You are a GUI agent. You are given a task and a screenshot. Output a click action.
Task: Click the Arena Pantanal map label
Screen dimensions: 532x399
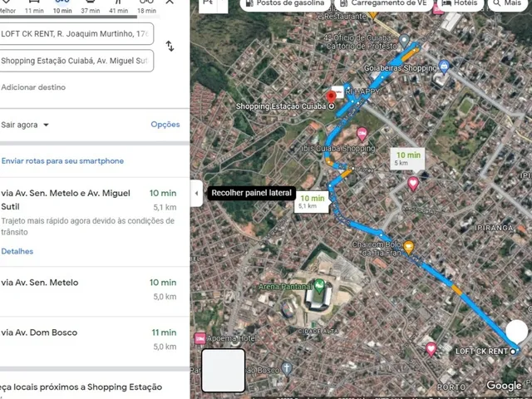coord(285,287)
